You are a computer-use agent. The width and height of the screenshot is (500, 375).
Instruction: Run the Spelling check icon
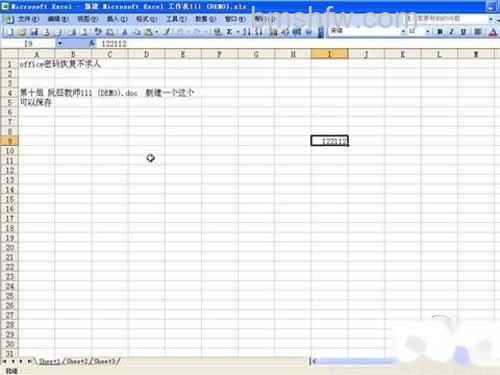pos(98,32)
